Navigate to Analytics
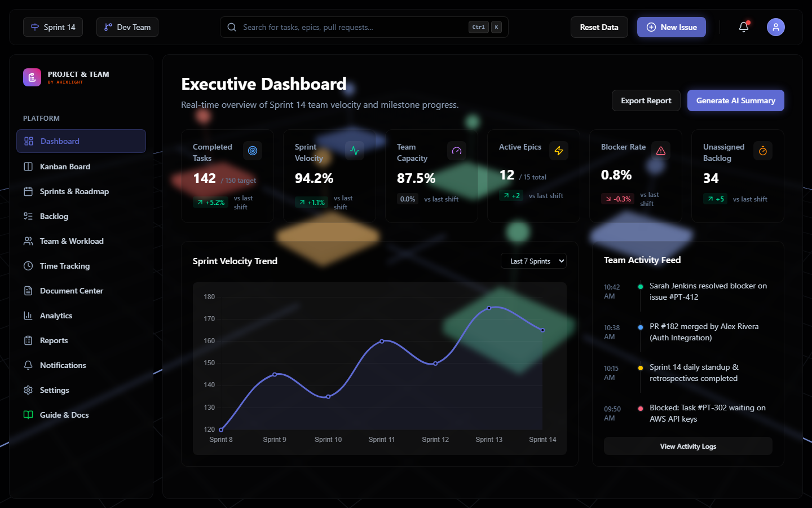 click(x=81, y=316)
